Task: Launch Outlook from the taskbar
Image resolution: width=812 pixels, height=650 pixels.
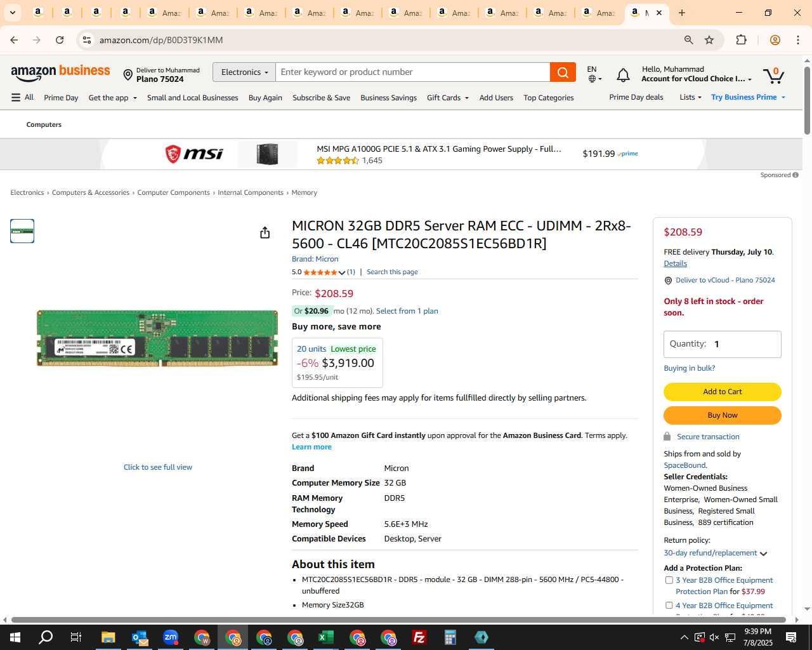Action: click(140, 637)
